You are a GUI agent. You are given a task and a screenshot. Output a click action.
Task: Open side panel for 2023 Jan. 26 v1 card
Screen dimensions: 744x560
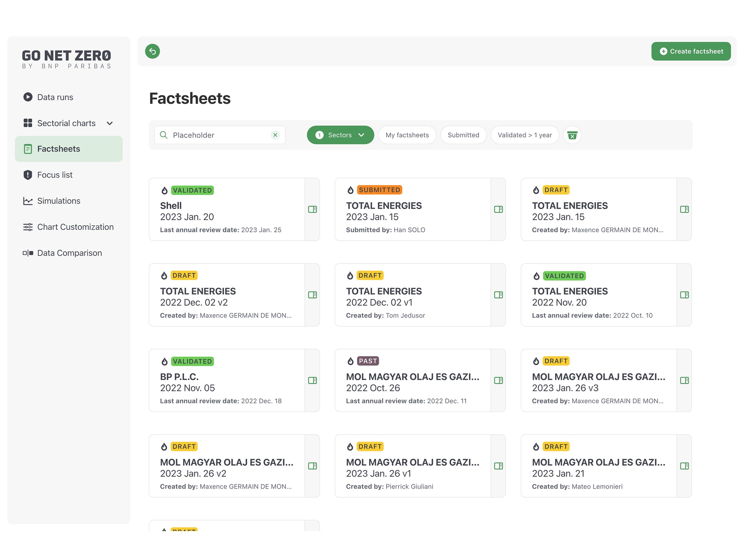498,466
